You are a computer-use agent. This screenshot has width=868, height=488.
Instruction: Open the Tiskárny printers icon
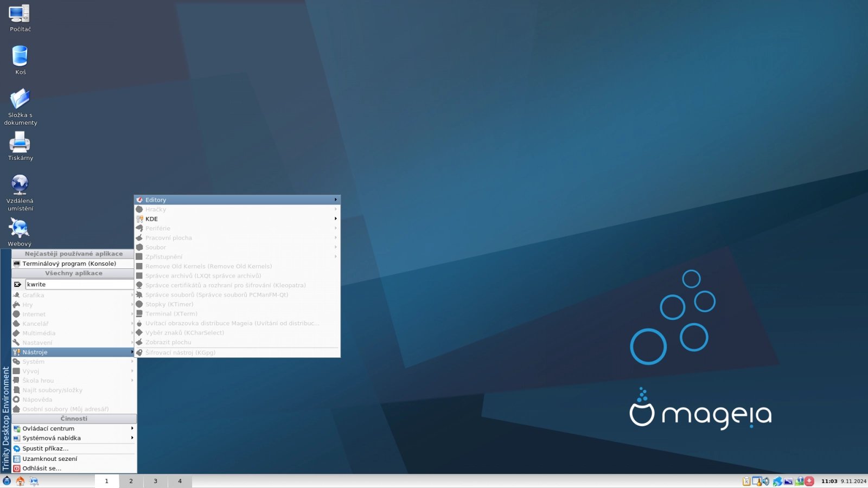pyautogui.click(x=20, y=146)
